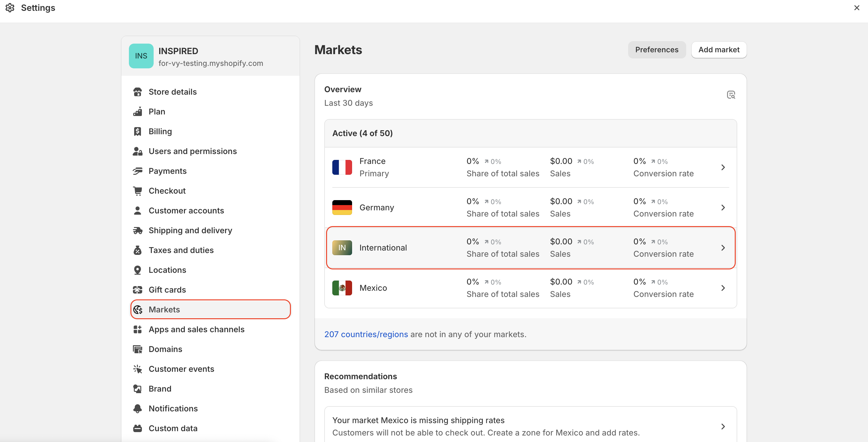
Task: Click the Billing receipt icon
Action: tap(138, 131)
